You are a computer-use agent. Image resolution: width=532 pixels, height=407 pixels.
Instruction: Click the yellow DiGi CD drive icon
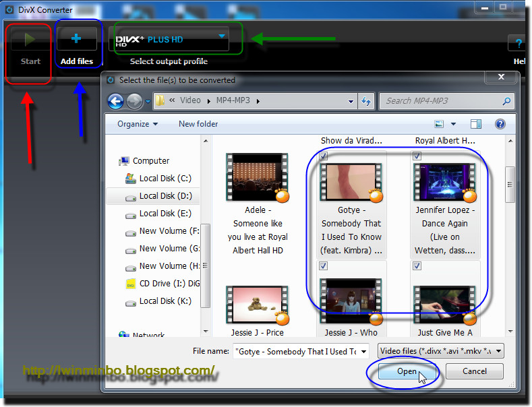point(131,284)
